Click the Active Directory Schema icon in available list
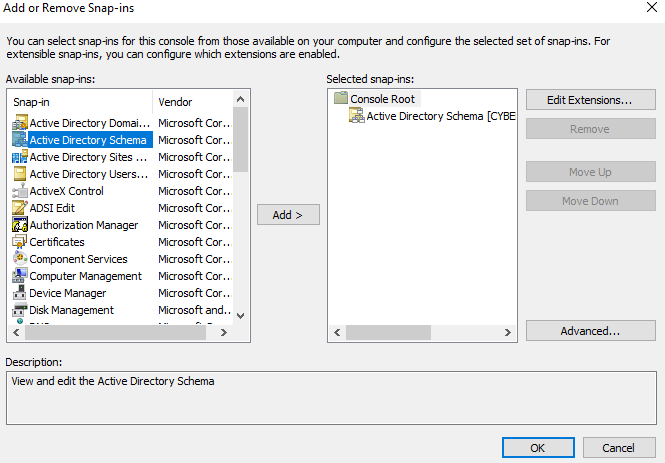665x463 pixels. pyautogui.click(x=20, y=140)
